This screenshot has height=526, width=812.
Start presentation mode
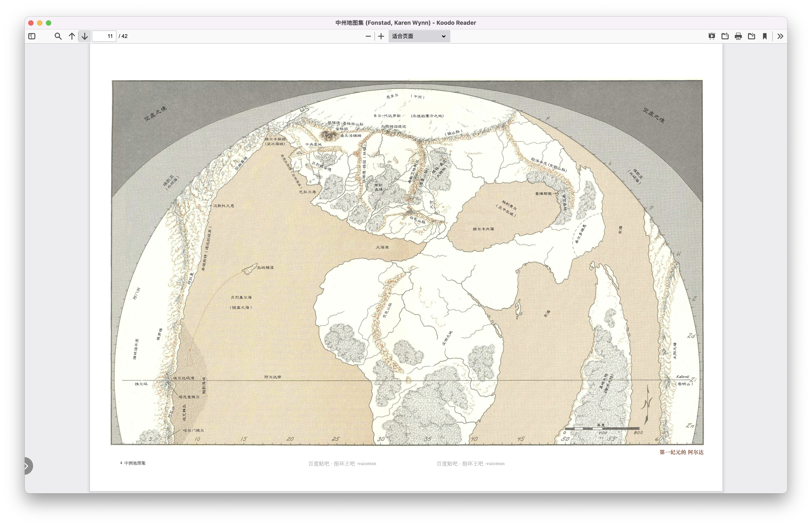712,36
